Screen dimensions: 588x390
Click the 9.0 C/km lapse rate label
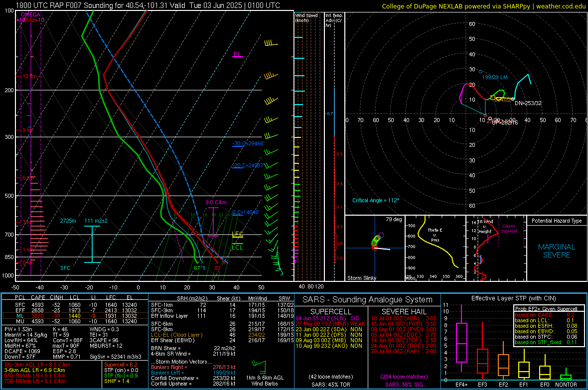[216, 203]
